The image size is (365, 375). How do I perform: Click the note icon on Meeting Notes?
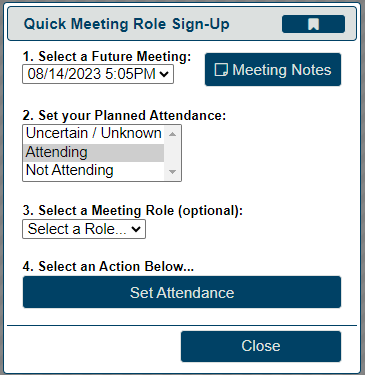tap(221, 70)
